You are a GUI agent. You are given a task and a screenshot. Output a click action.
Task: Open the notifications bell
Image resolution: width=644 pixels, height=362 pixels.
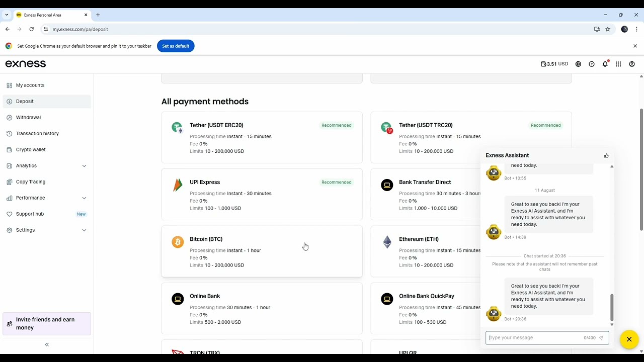coord(605,64)
